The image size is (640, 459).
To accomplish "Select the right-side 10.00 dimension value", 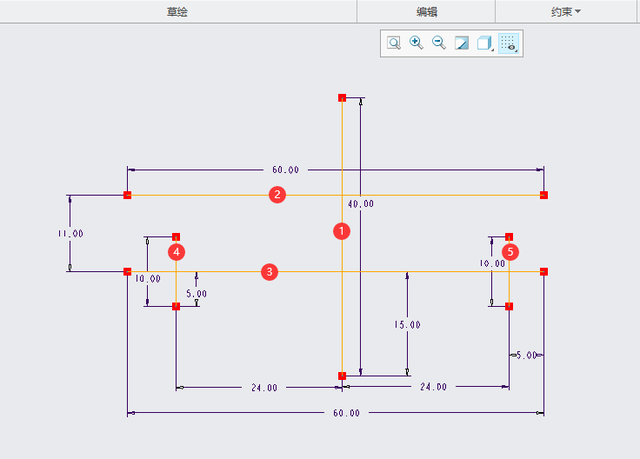I will click(x=492, y=264).
